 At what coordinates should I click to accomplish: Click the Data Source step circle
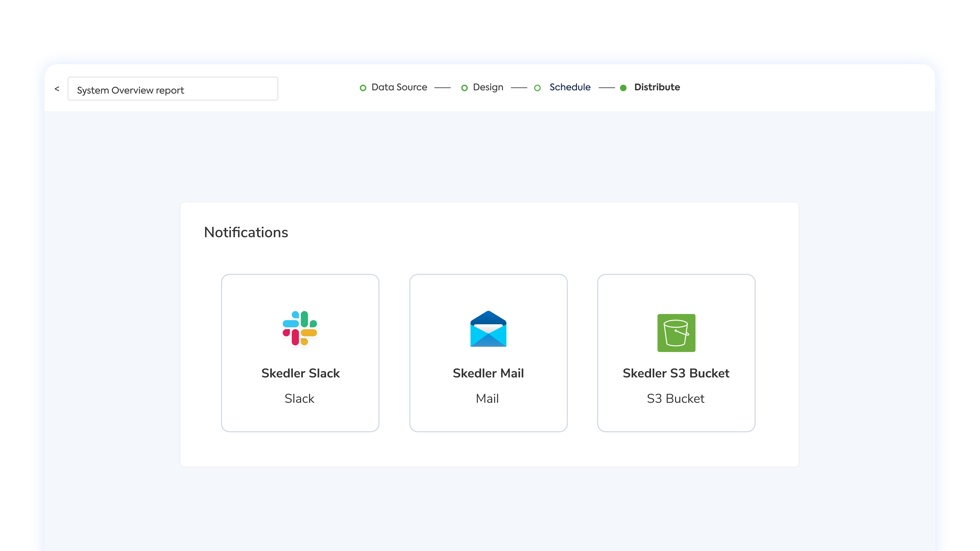pos(363,88)
